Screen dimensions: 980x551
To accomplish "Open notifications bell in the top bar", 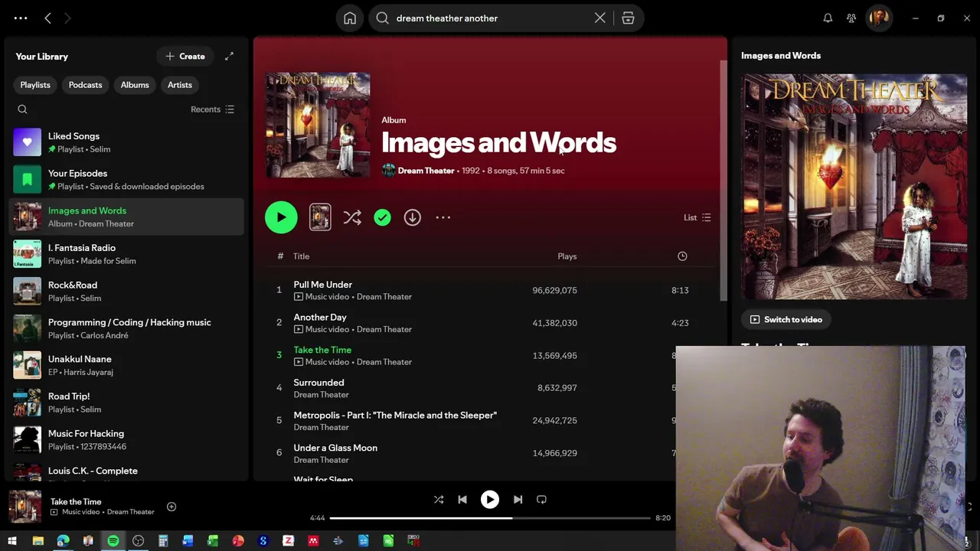I will click(x=828, y=18).
